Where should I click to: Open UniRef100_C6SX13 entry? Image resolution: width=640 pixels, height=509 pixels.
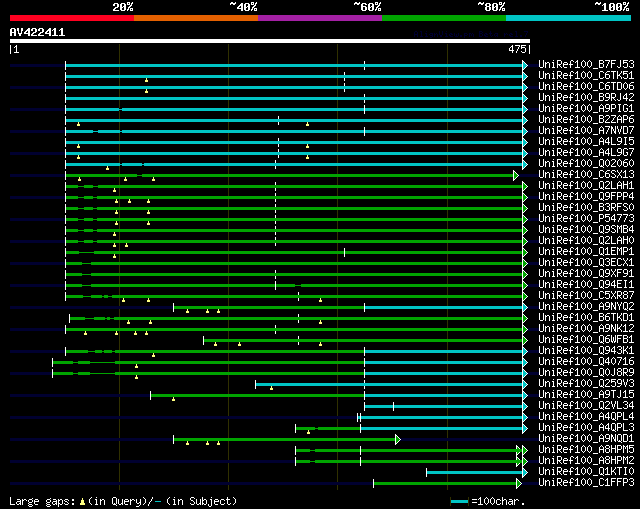(586, 175)
